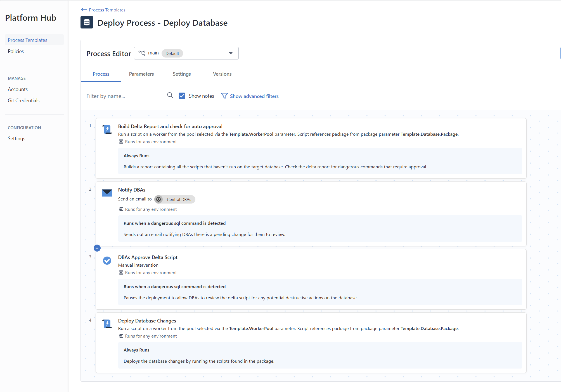Click the Default badge in branch selector
The width and height of the screenshot is (561, 392).
[172, 53]
